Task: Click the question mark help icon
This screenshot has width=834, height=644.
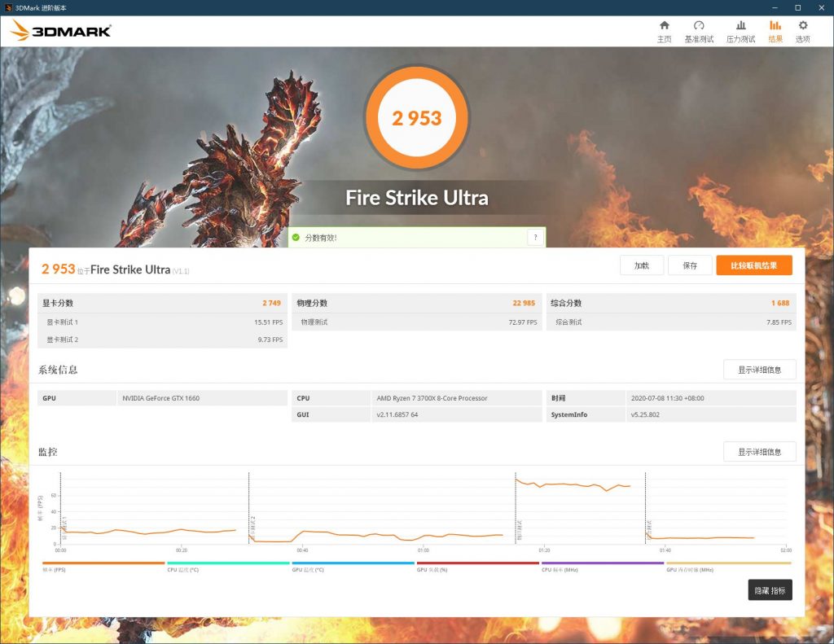Action: click(536, 237)
